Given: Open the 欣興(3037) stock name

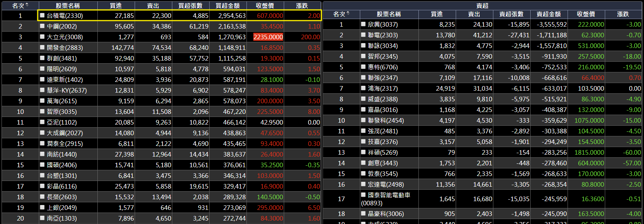Looking at the screenshot, I should pyautogui.click(x=383, y=24).
